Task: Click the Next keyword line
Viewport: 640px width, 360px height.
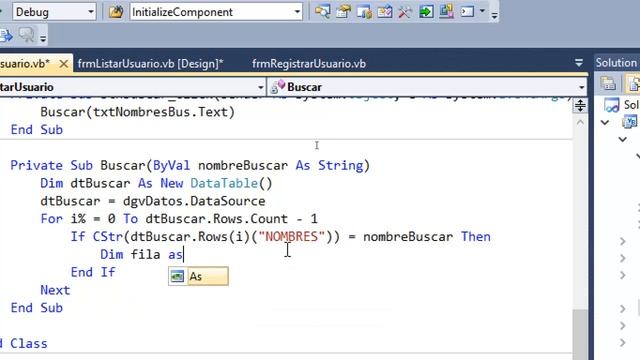Action: [x=55, y=290]
